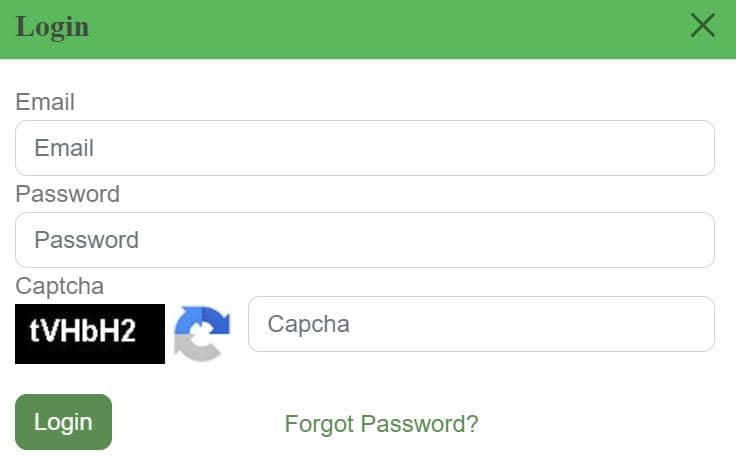Focus the Password text box
The width and height of the screenshot is (736, 470).
click(x=365, y=240)
